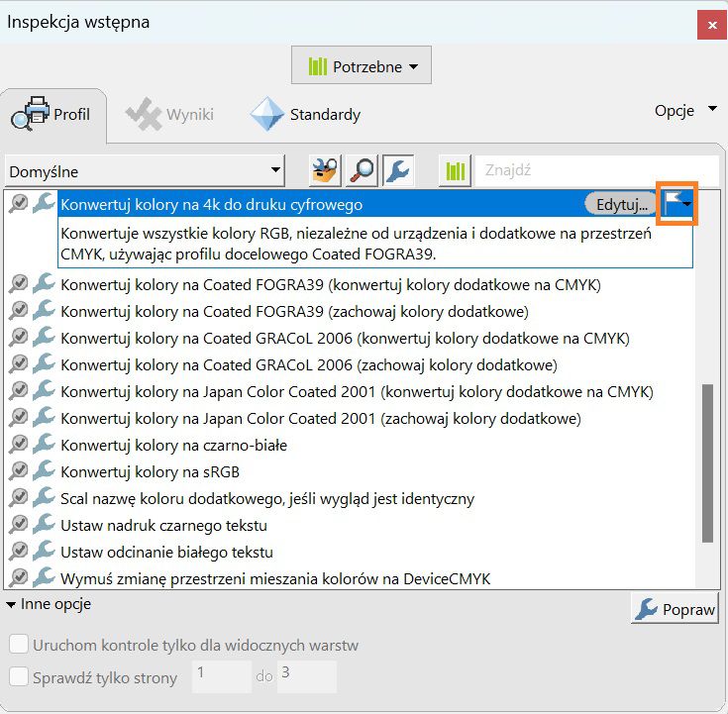This screenshot has height=714, width=728.
Task: Click magnifier check icon of Ustaw nadruk row
Action: [18, 525]
